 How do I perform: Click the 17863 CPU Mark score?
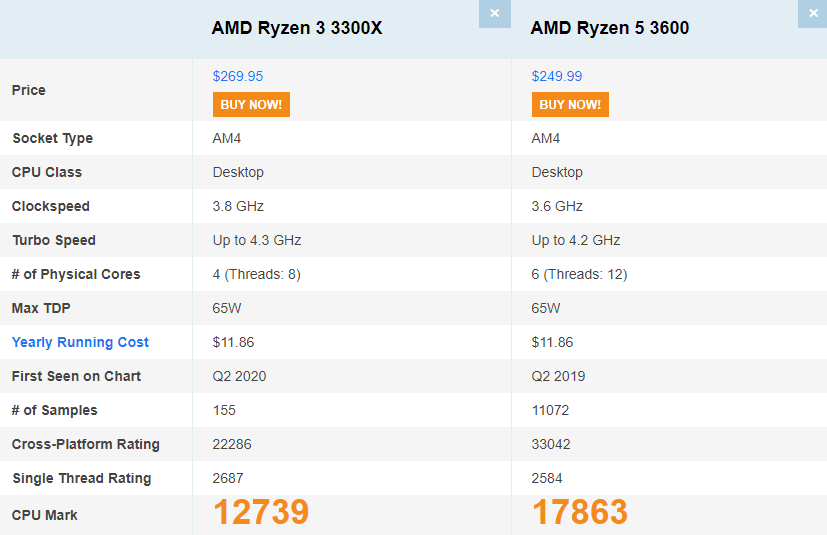[x=580, y=512]
